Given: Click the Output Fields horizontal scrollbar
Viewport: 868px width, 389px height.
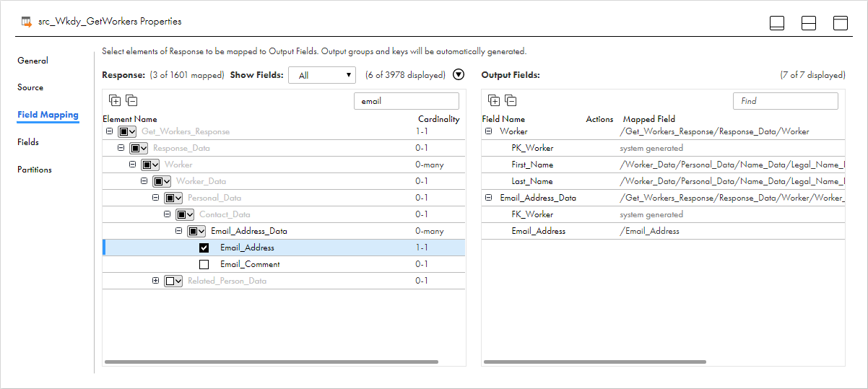Looking at the screenshot, I should click(595, 362).
